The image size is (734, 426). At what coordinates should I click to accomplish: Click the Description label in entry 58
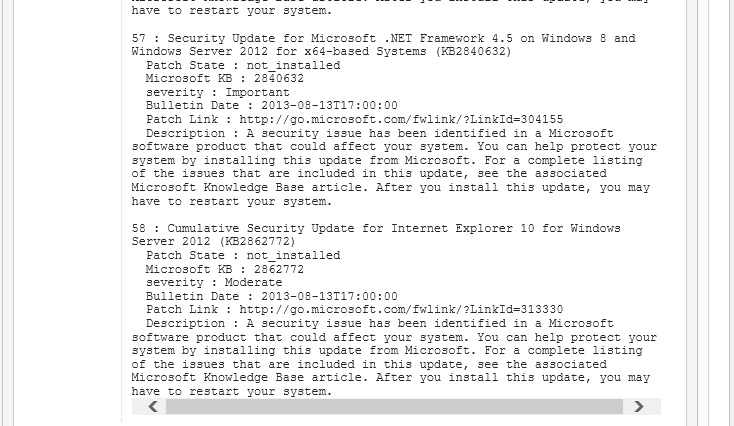[x=185, y=323]
